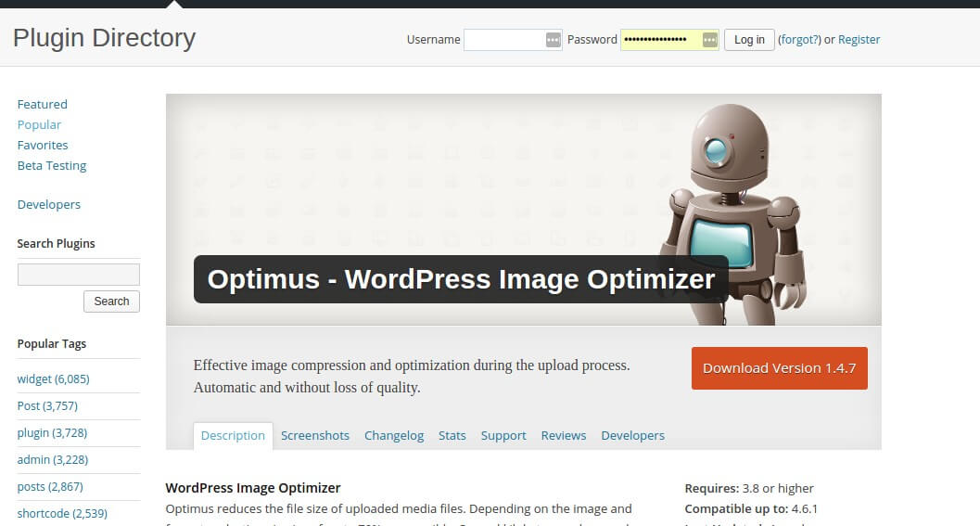Click the Search button
This screenshot has width=980, height=526.
(x=112, y=301)
